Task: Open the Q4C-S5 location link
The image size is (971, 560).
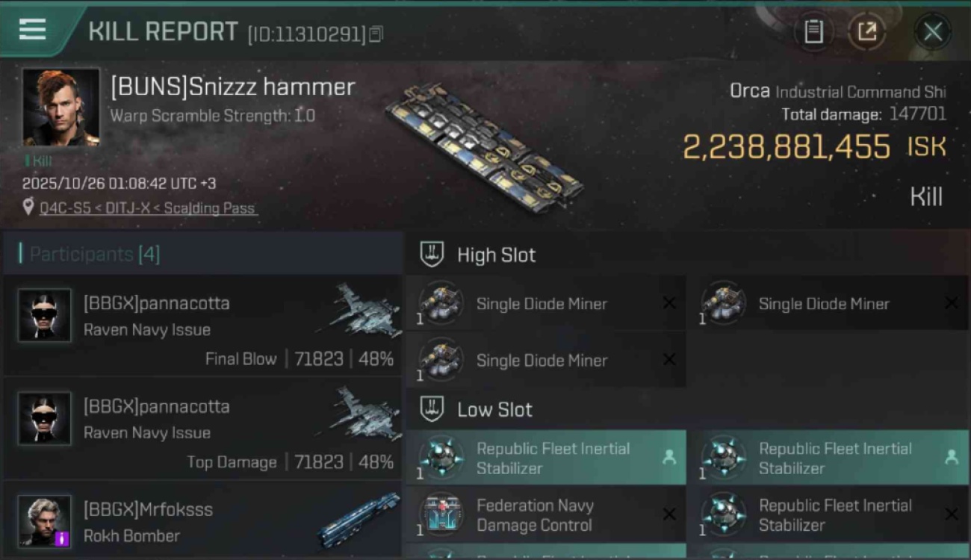Action: [x=147, y=208]
